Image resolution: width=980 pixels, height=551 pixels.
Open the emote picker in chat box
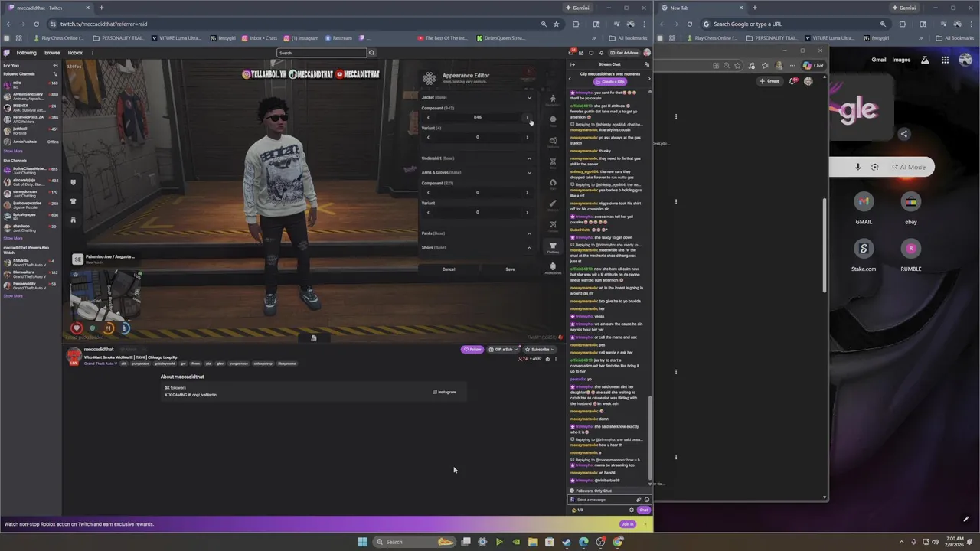tap(646, 500)
